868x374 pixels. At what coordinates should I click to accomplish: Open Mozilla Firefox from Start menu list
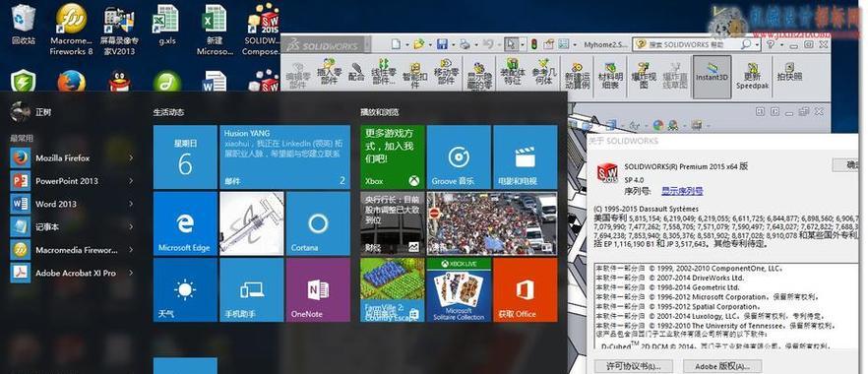click(72, 157)
